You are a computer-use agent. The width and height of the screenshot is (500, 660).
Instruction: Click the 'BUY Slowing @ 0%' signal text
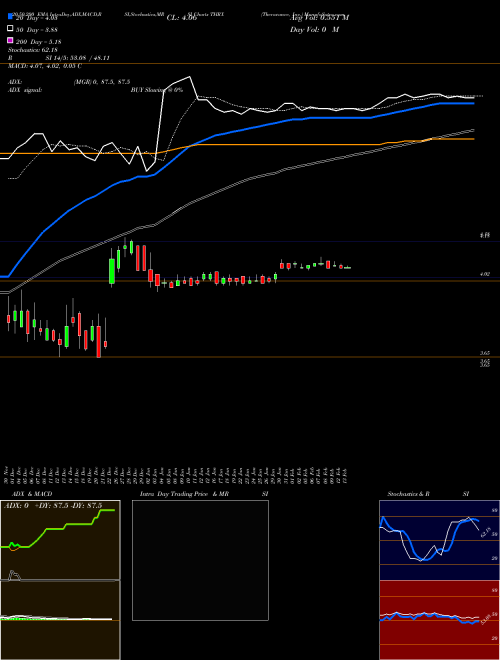pos(157,90)
